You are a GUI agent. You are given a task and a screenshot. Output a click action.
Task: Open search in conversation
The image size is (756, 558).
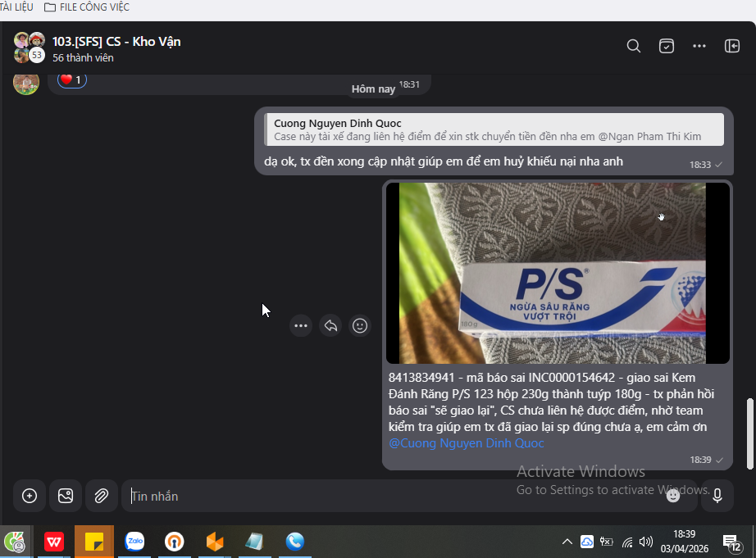click(634, 46)
